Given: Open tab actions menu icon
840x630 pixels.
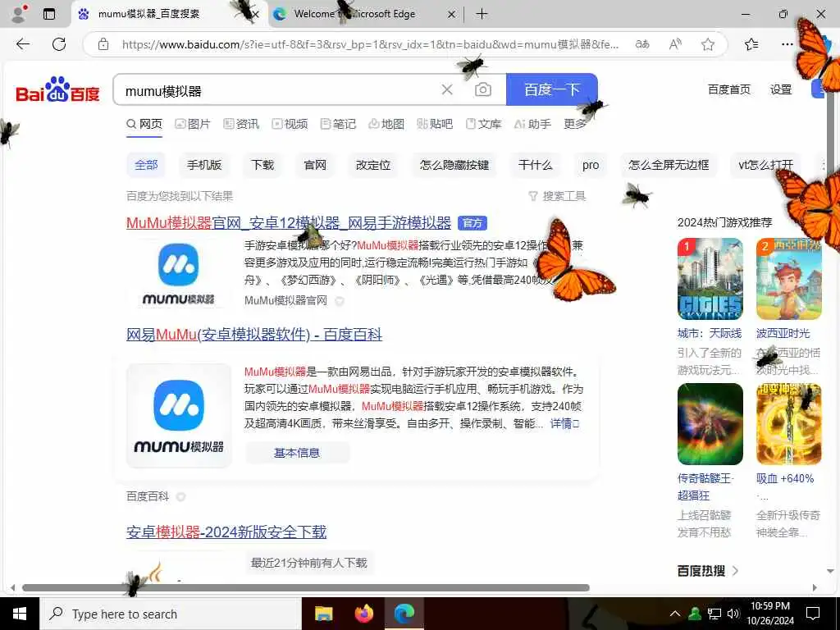Looking at the screenshot, I should click(49, 14).
